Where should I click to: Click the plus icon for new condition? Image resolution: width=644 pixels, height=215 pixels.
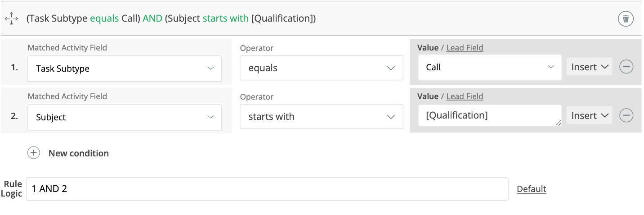pos(34,153)
